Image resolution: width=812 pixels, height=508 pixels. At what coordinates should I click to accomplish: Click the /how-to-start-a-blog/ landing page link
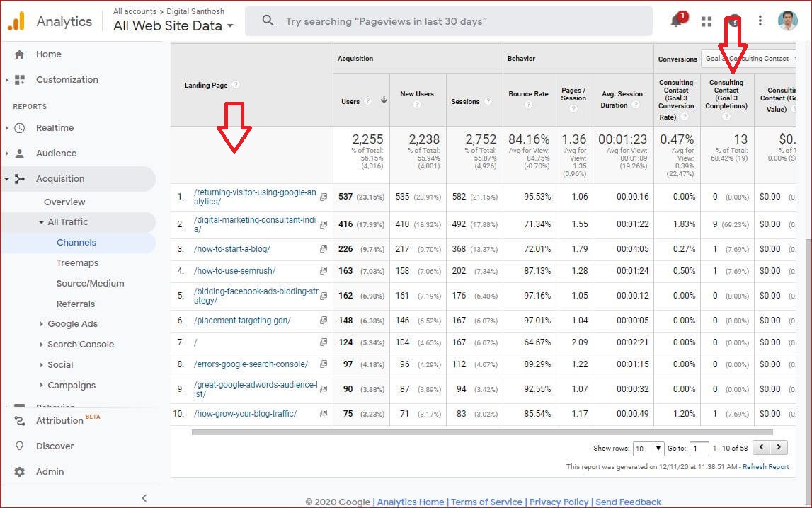click(x=232, y=249)
